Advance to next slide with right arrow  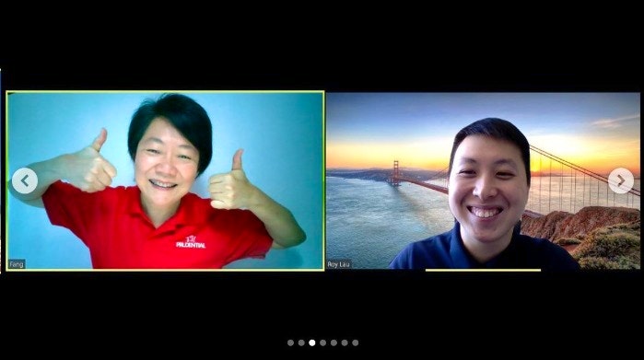621,180
